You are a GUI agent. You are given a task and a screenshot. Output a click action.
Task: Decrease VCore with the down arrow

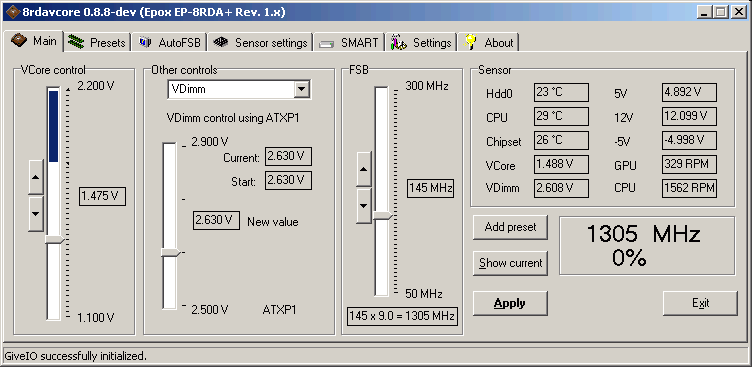[36, 213]
